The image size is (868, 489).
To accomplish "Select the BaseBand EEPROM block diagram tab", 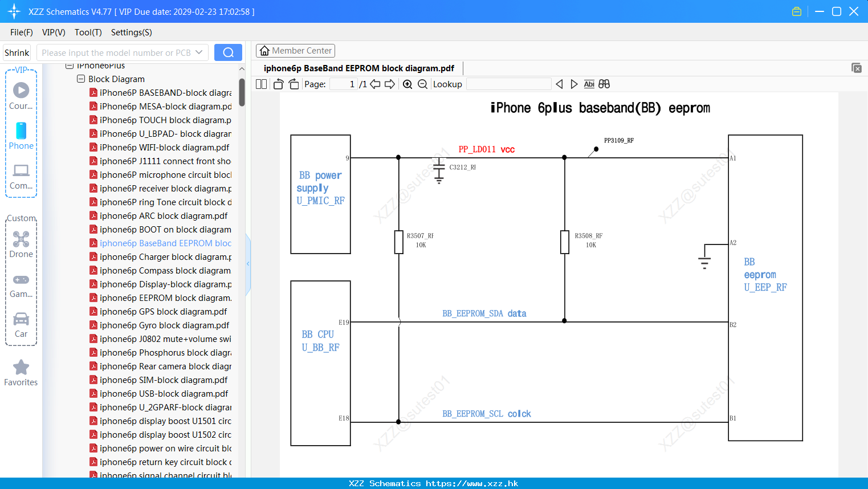I will click(359, 68).
